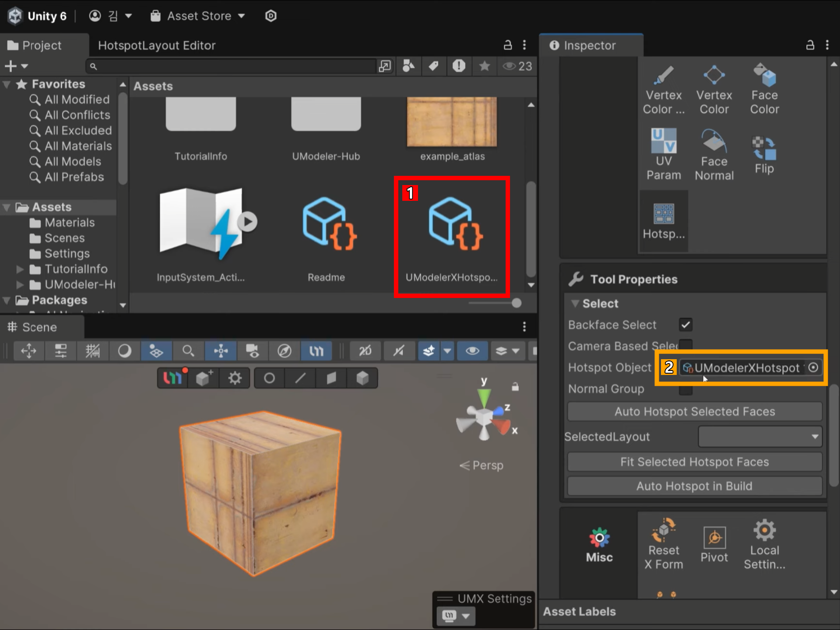The width and height of the screenshot is (840, 630).
Task: Select the Vertex Color tool
Action: point(714,90)
